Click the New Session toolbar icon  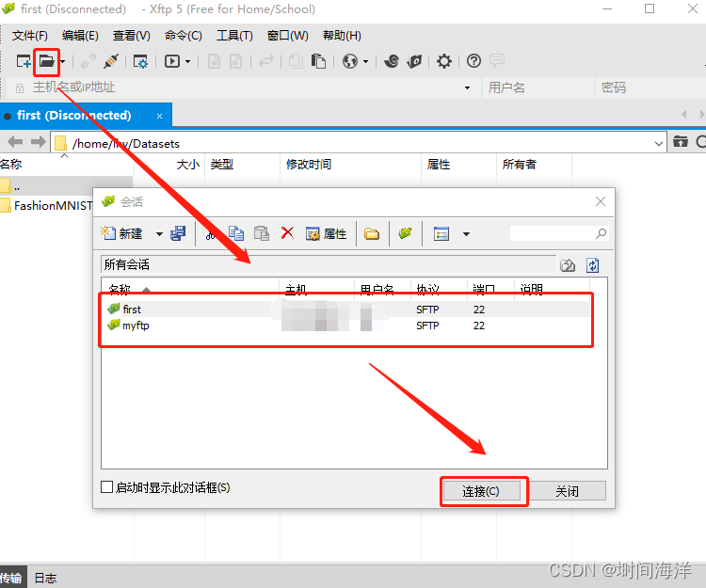pyautogui.click(x=23, y=61)
